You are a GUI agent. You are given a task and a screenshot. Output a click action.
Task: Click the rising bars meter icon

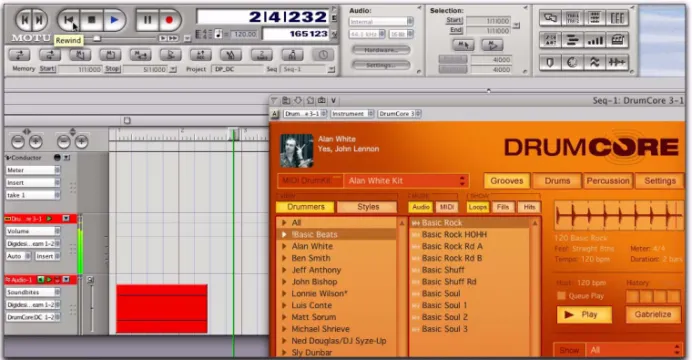point(594,41)
